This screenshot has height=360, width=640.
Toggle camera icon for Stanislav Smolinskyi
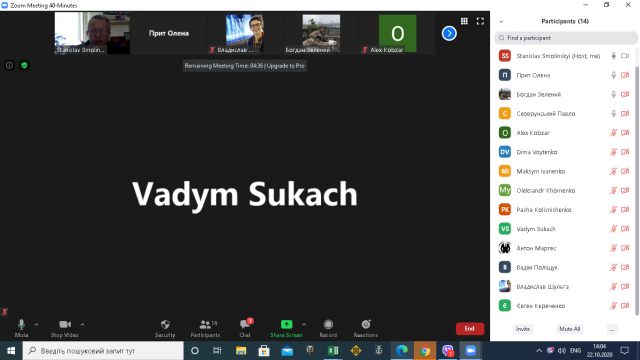(625, 56)
